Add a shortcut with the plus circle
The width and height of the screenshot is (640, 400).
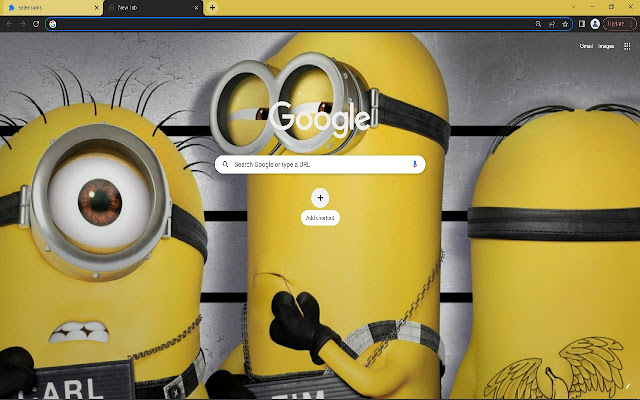pos(320,198)
